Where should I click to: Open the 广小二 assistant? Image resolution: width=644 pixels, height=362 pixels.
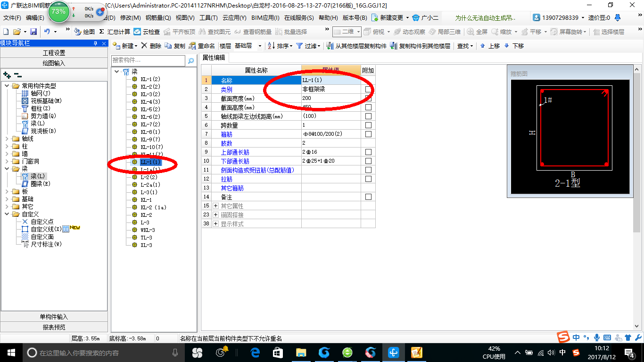pyautogui.click(x=425, y=17)
